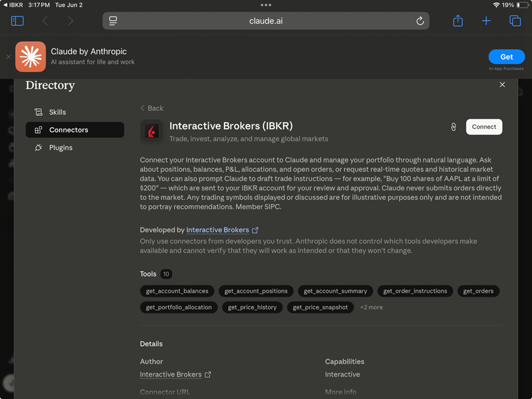Tap the claude.ai address bar
Viewport: 532px width, 399px height.
pos(265,21)
